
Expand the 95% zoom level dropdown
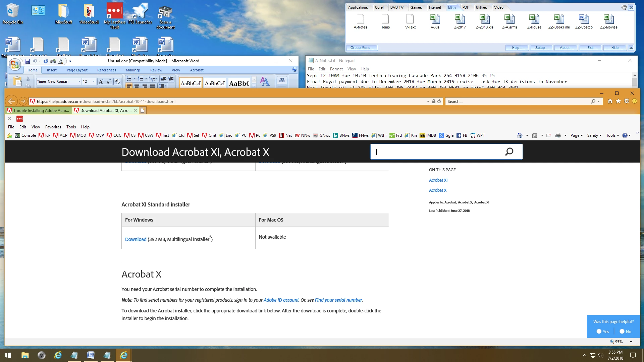click(x=631, y=342)
